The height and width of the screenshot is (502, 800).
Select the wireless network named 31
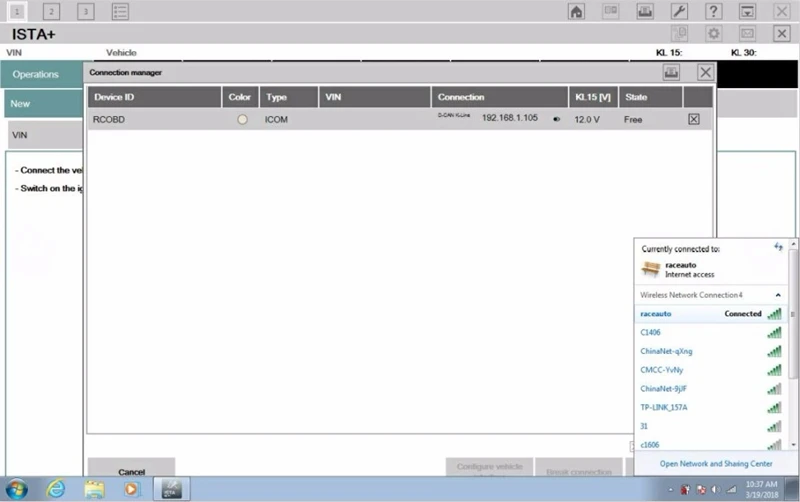pyautogui.click(x=711, y=426)
